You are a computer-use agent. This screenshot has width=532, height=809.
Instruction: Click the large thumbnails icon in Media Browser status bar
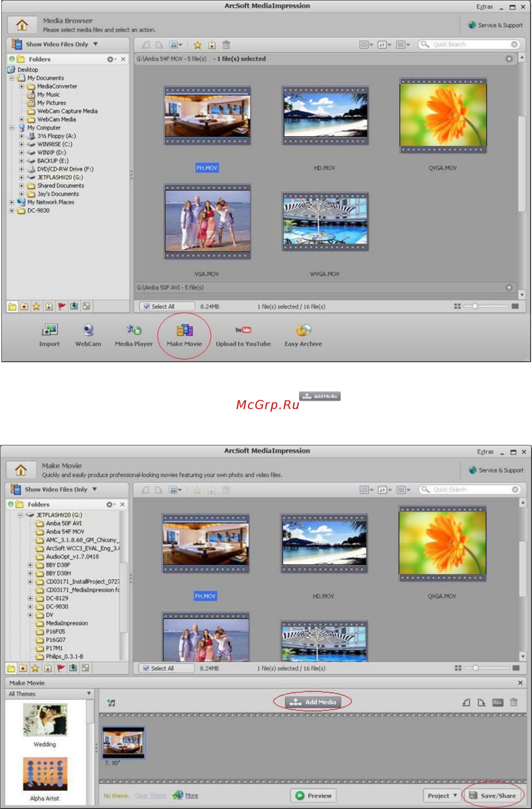(515, 306)
